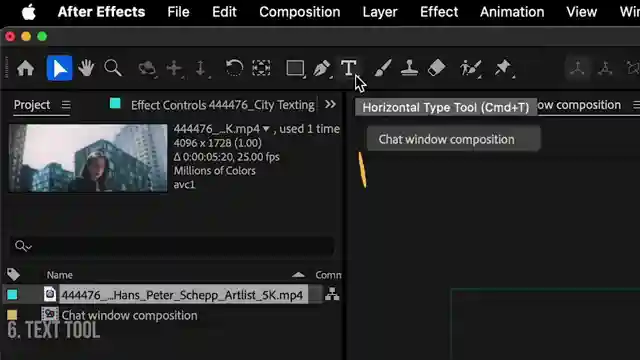Open the Edit menu

pyautogui.click(x=224, y=12)
